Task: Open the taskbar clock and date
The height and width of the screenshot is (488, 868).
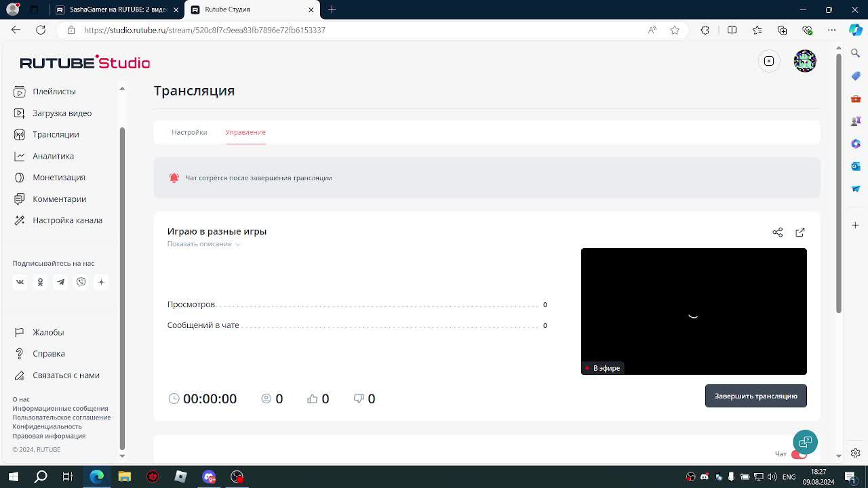Action: coord(818,476)
